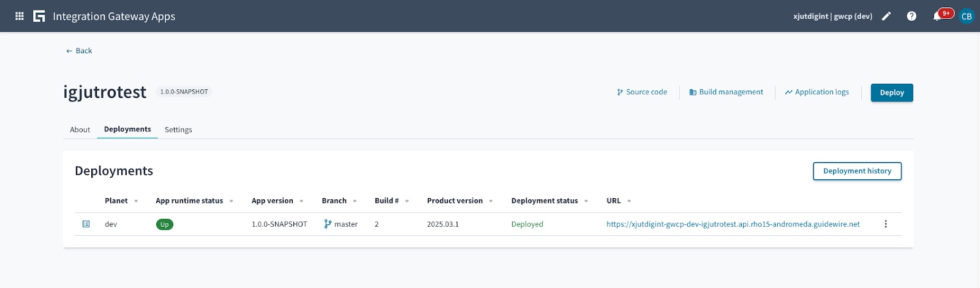This screenshot has height=288, width=980.
Task: Click the 1.0.0-SNAPSHOT cell in dev row
Action: pyautogui.click(x=279, y=224)
